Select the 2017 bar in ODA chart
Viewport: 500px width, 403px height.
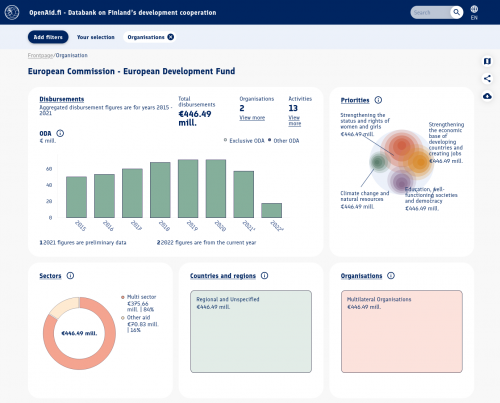point(132,193)
